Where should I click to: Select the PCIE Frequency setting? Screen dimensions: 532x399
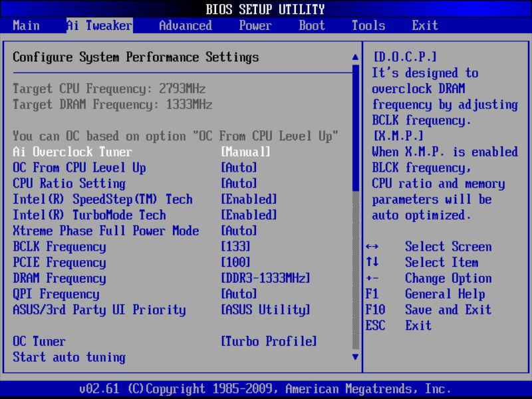[59, 262]
